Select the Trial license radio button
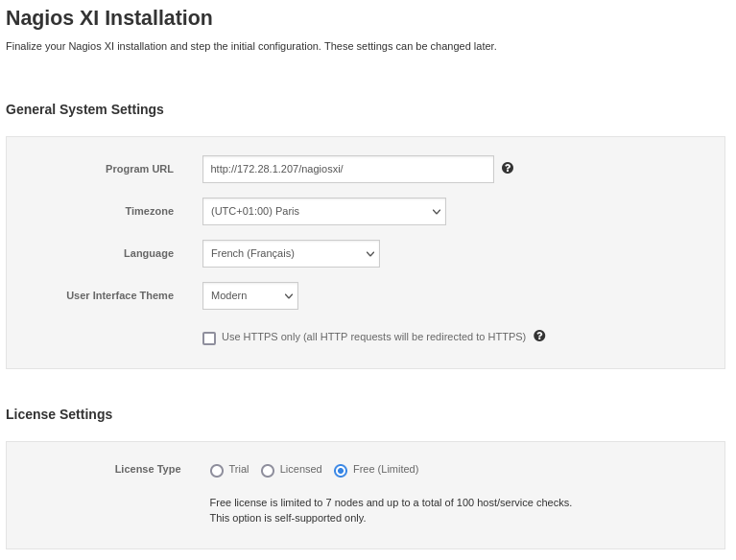 pos(217,471)
